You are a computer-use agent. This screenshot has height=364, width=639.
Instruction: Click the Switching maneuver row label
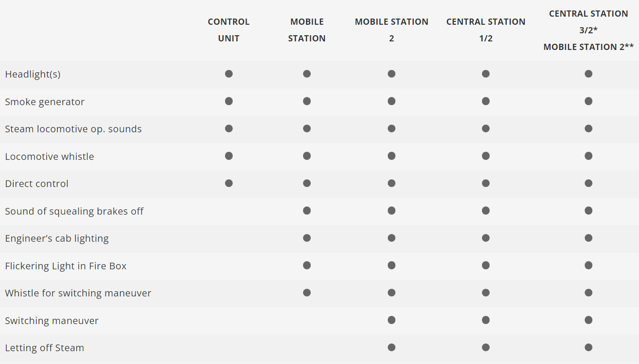pos(52,321)
